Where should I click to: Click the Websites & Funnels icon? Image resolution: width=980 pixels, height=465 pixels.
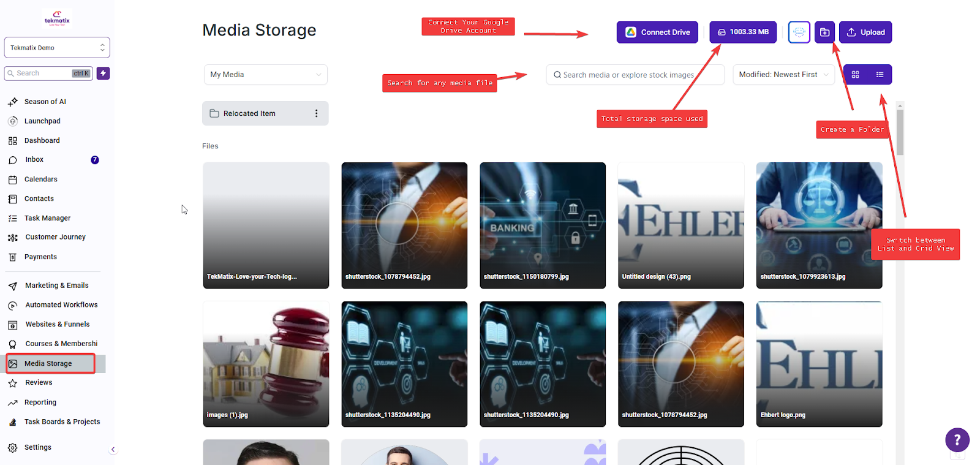tap(13, 325)
